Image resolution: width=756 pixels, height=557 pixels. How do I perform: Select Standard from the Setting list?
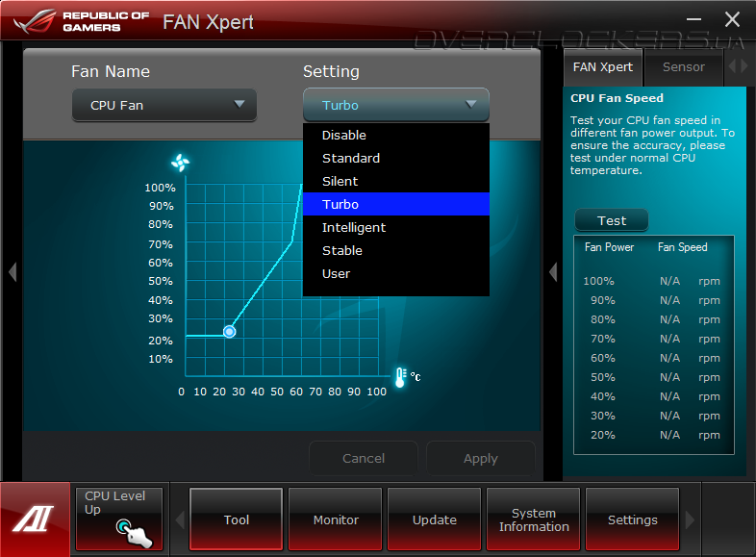tap(396, 158)
